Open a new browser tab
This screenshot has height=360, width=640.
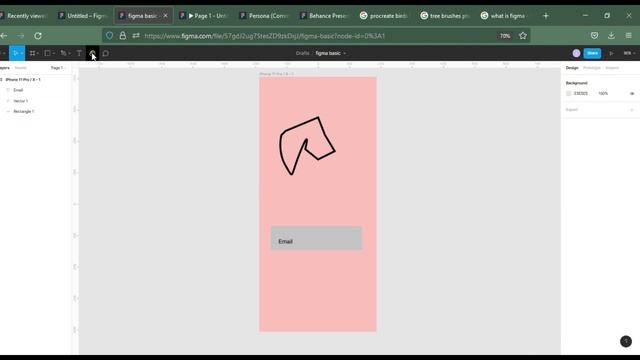(546, 16)
